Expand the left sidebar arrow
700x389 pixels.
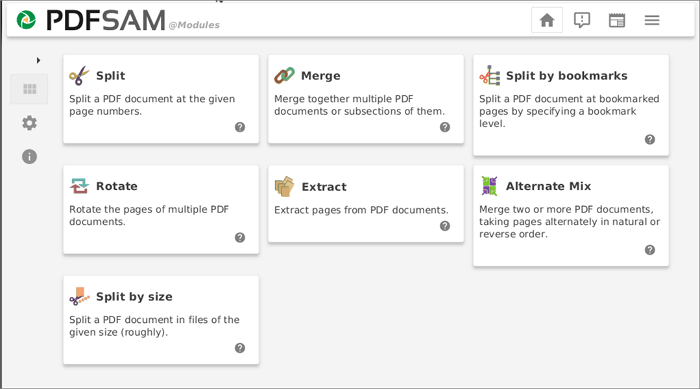point(38,60)
